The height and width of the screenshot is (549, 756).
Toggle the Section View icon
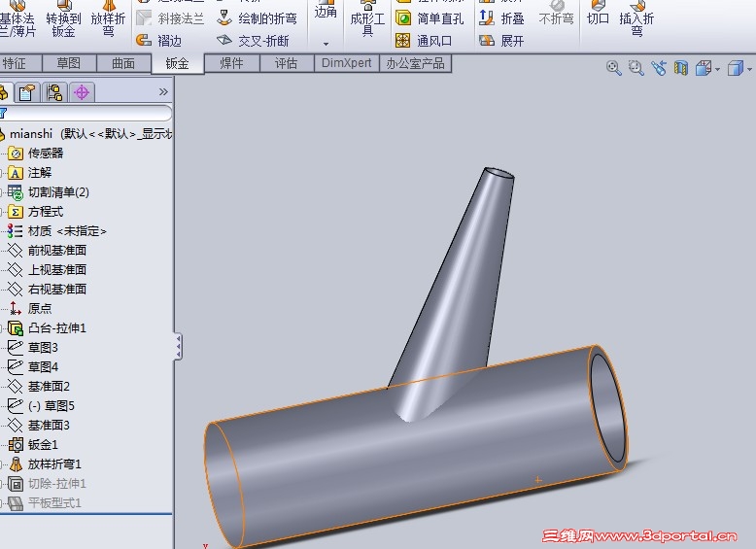click(x=681, y=68)
